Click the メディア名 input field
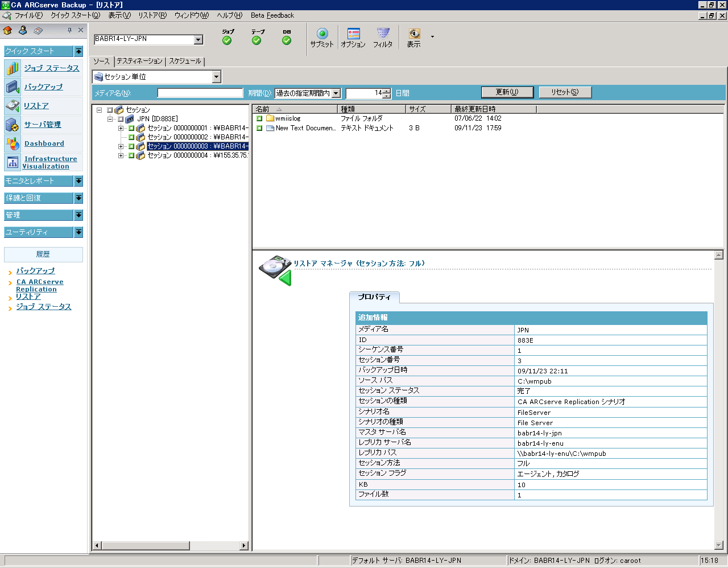 click(x=200, y=93)
